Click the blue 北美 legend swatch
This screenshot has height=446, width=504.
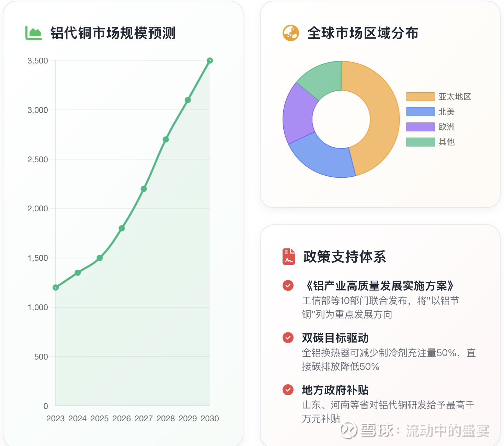click(421, 112)
